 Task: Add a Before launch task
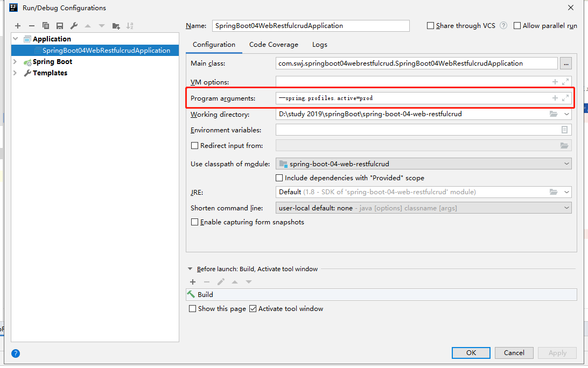[193, 282]
